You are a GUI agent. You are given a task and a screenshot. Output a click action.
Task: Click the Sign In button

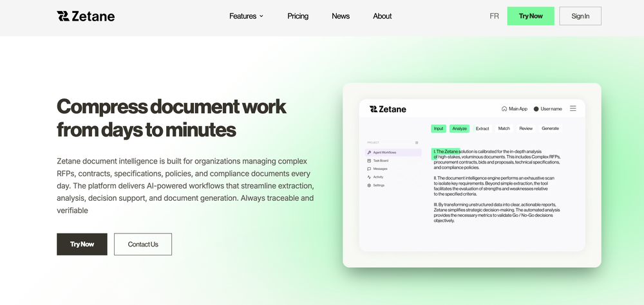click(580, 16)
